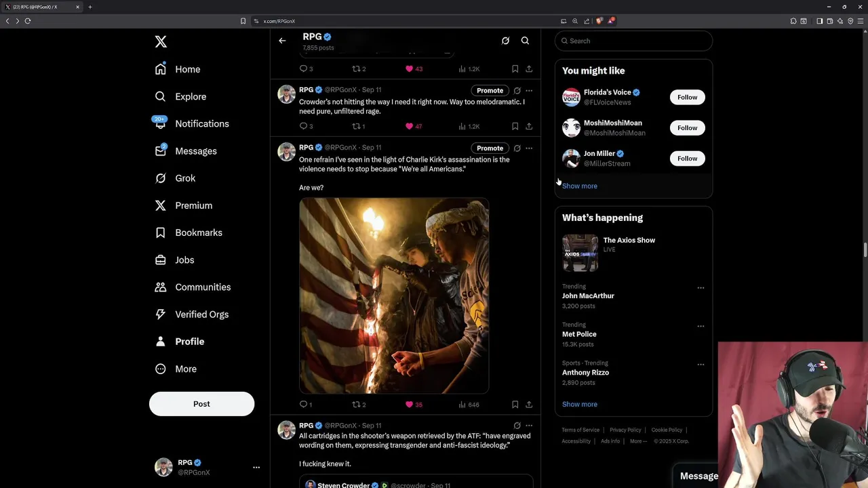Open Verified Orgs in sidebar
The width and height of the screenshot is (868, 488).
(191, 314)
